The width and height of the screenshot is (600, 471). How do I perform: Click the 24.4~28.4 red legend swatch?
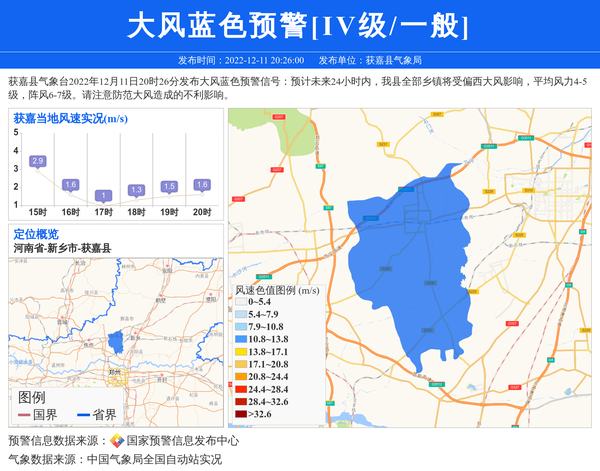(241, 389)
